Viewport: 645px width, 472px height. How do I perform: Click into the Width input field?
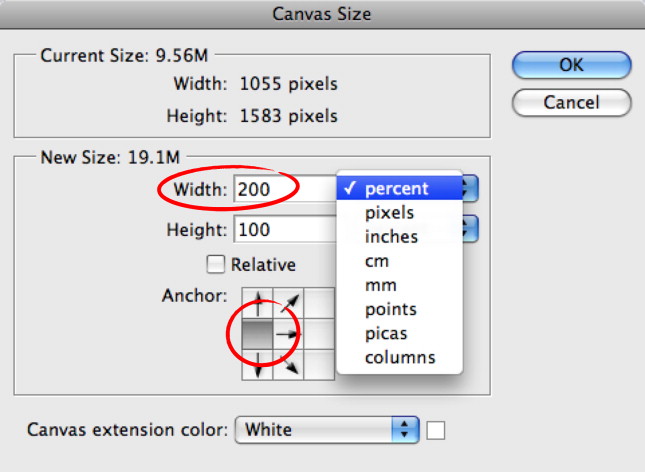pyautogui.click(x=285, y=189)
